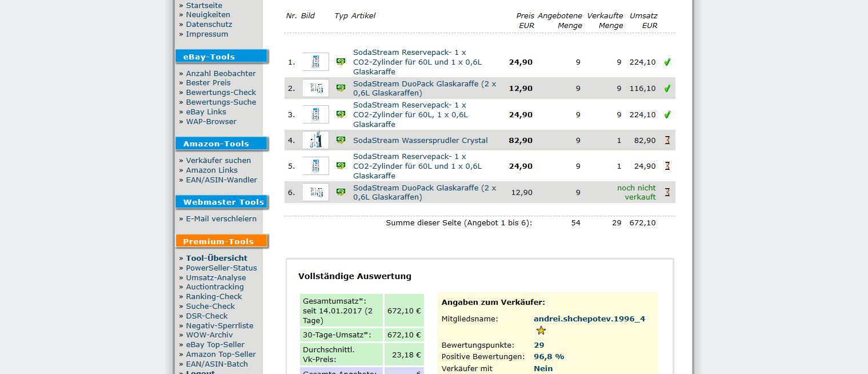Open the eBay Top-Seller list

[x=215, y=344]
